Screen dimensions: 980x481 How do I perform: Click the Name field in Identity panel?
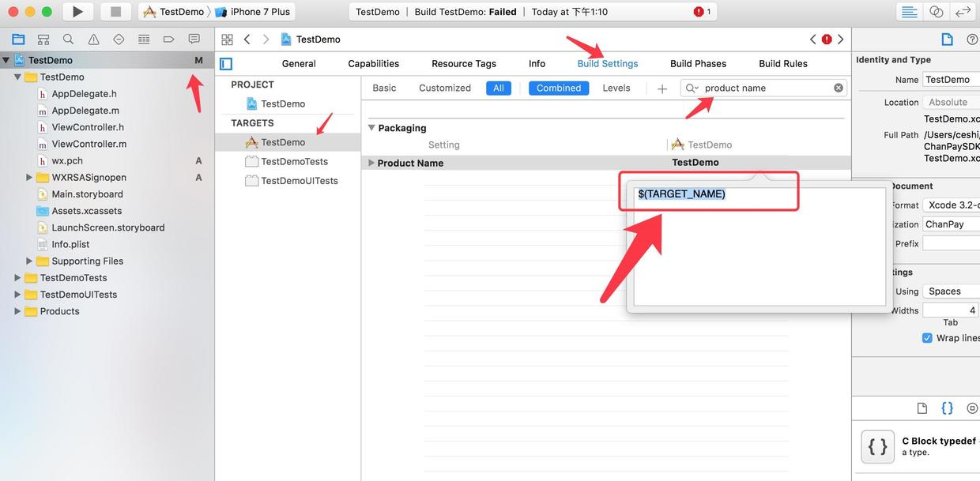pyautogui.click(x=951, y=80)
